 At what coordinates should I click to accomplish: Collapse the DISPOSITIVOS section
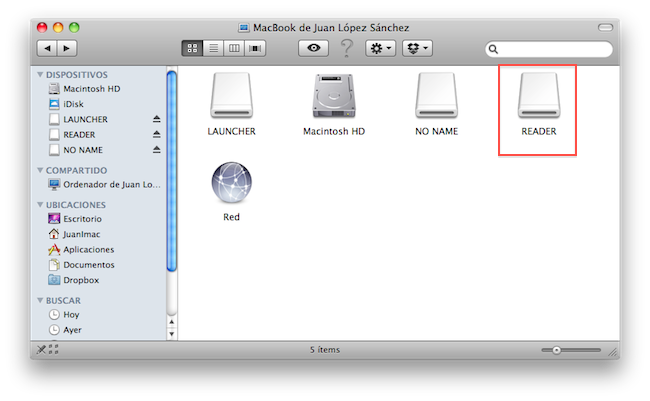(x=40, y=75)
